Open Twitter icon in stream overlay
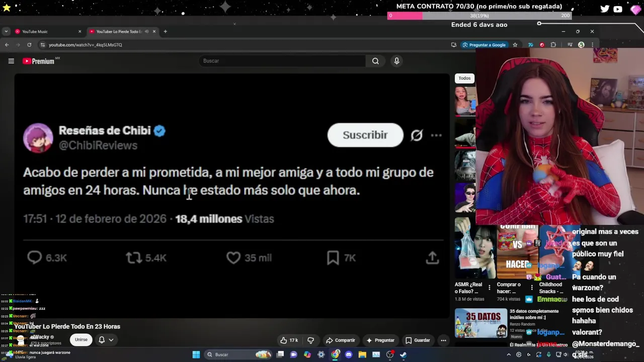Viewport: 644px width, 362px height. [x=605, y=9]
